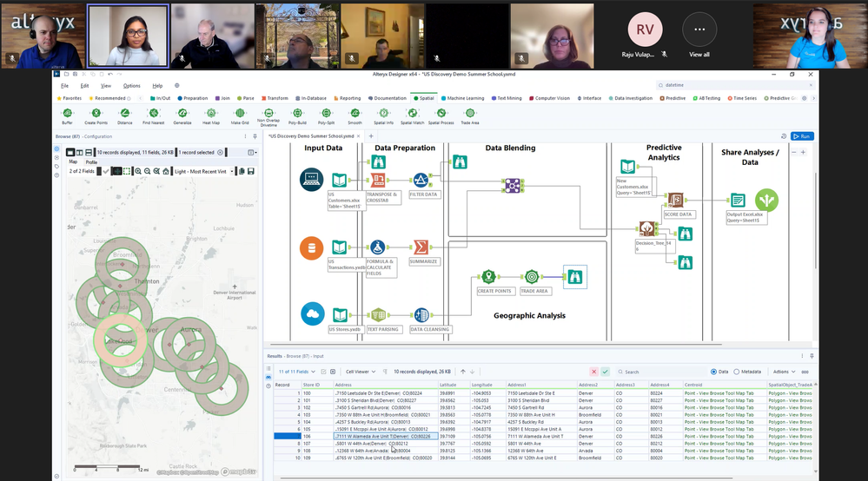This screenshot has width=868, height=481.
Task: Click the TRADE AREA node on canvas
Action: pos(532,276)
